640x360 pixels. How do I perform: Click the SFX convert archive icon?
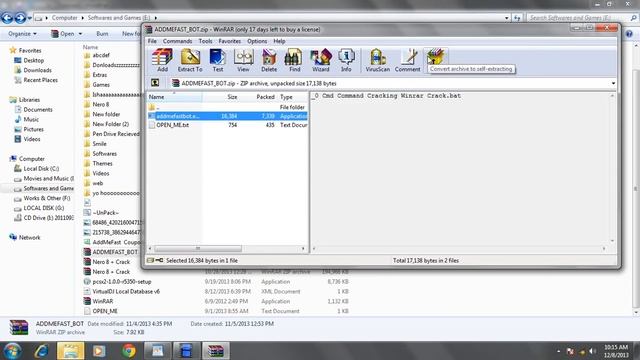435,57
